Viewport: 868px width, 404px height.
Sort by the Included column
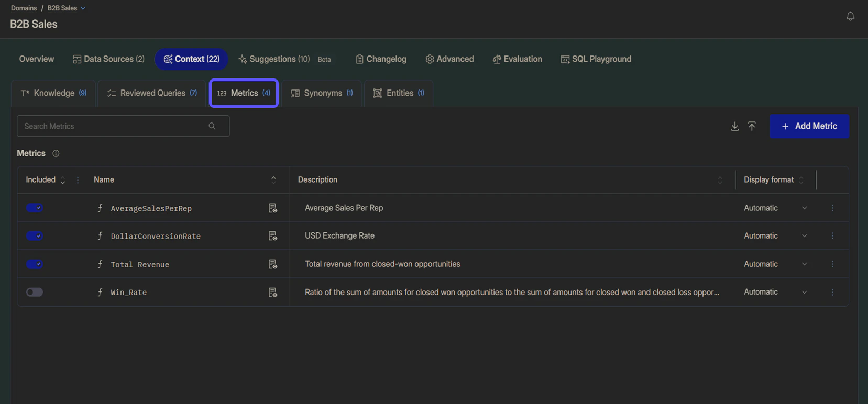tap(63, 180)
